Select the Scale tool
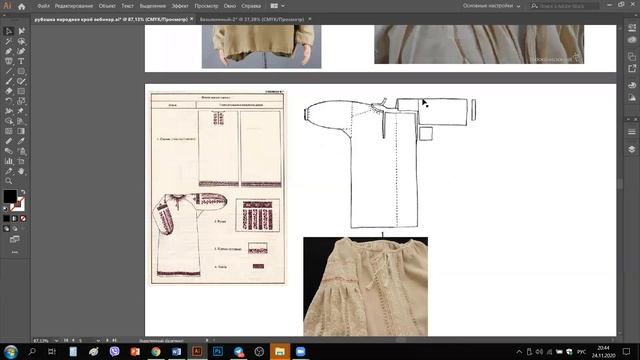The image size is (640, 360). [x=21, y=101]
